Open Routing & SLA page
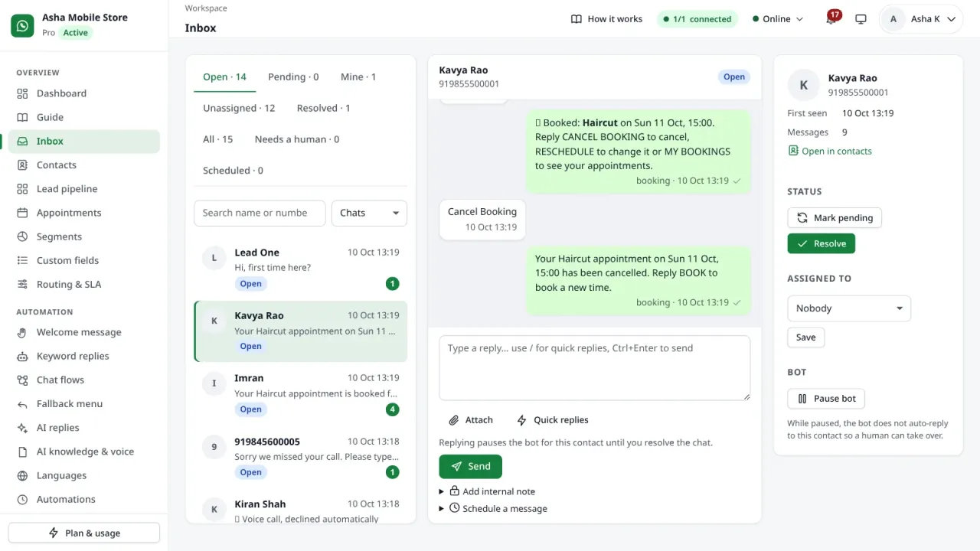Image resolution: width=980 pixels, height=551 pixels. [84, 284]
